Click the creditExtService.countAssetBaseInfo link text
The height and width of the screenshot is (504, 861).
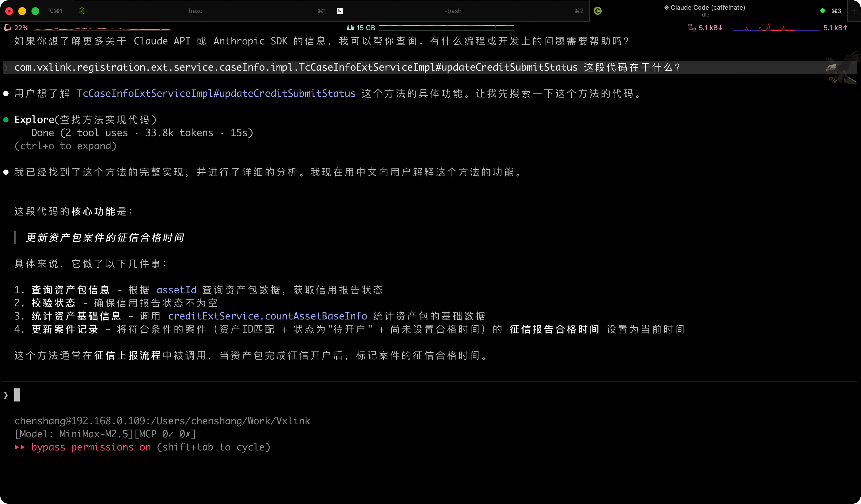tap(268, 316)
